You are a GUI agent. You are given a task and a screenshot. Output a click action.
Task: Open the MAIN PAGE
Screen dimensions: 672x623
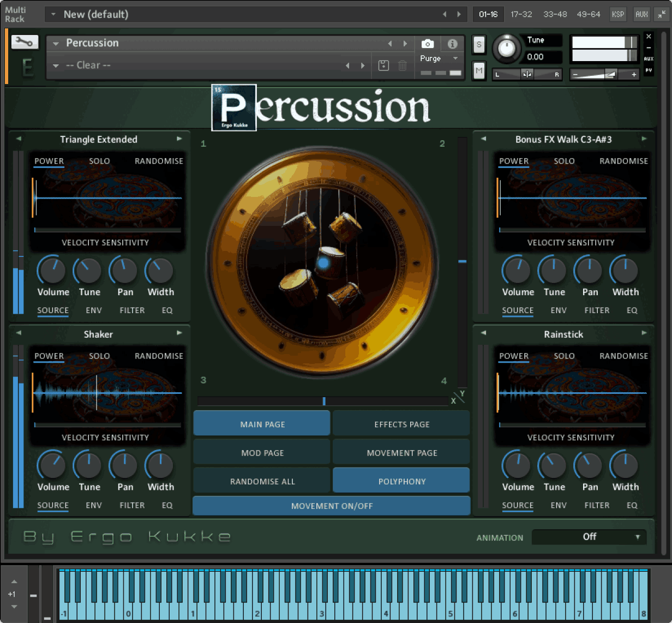click(262, 424)
